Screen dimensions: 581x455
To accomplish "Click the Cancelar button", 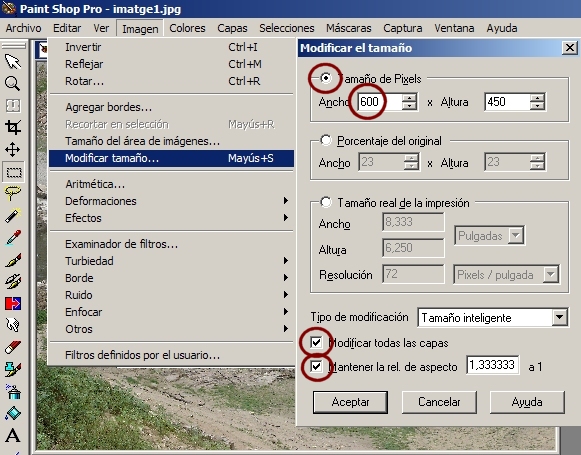I will tap(439, 402).
